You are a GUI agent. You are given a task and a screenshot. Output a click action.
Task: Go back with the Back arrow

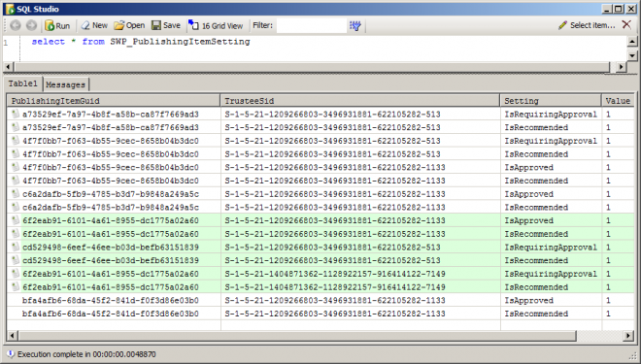(16, 26)
